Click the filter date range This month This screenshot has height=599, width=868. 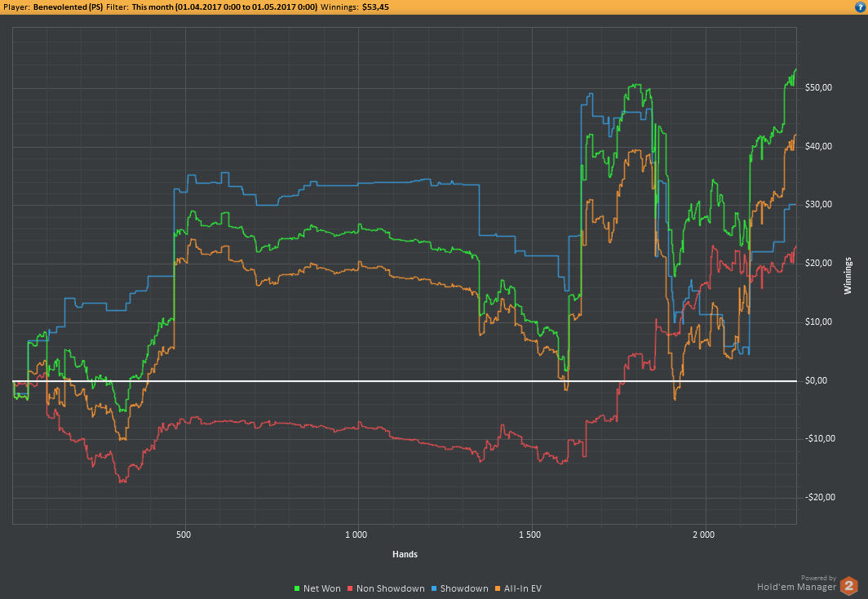225,7
